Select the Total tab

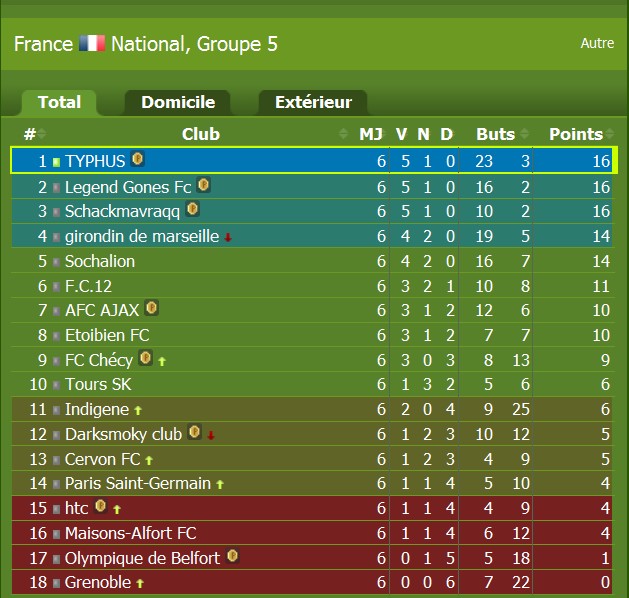point(59,103)
